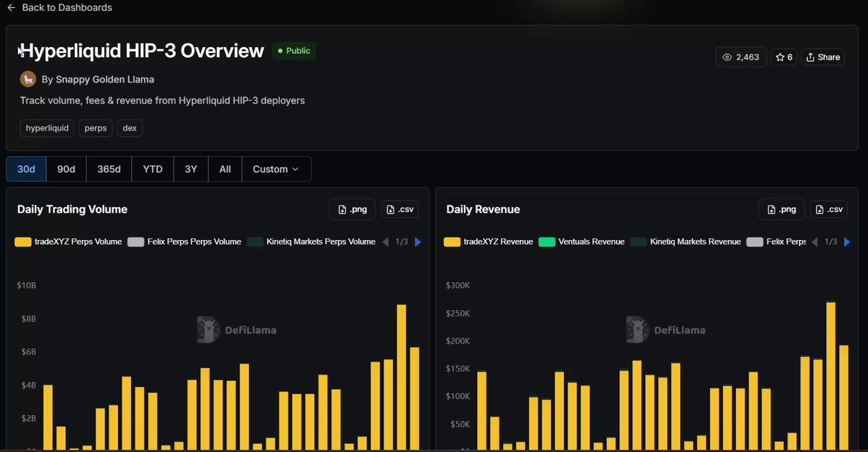868x452 pixels.
Task: Click the perps tag
Action: click(x=96, y=128)
